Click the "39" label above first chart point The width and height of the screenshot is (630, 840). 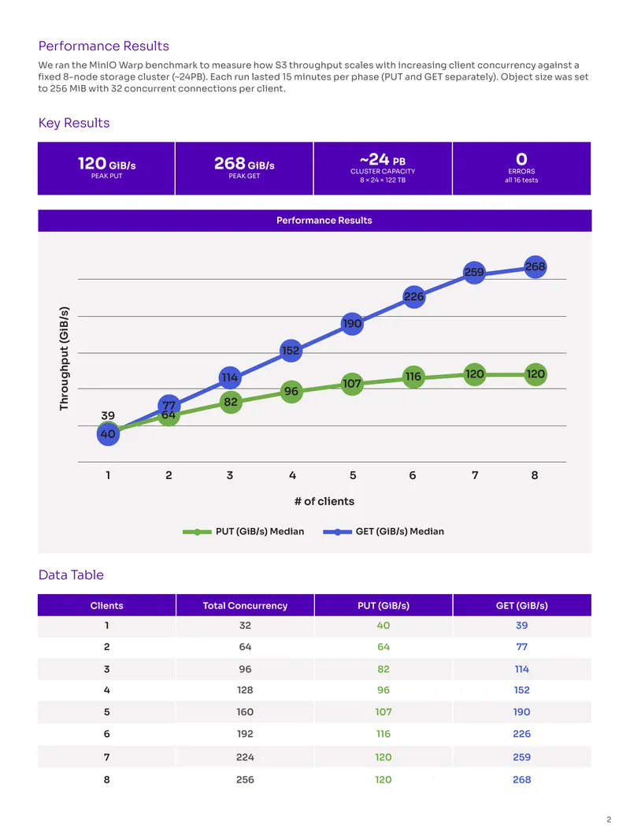108,416
